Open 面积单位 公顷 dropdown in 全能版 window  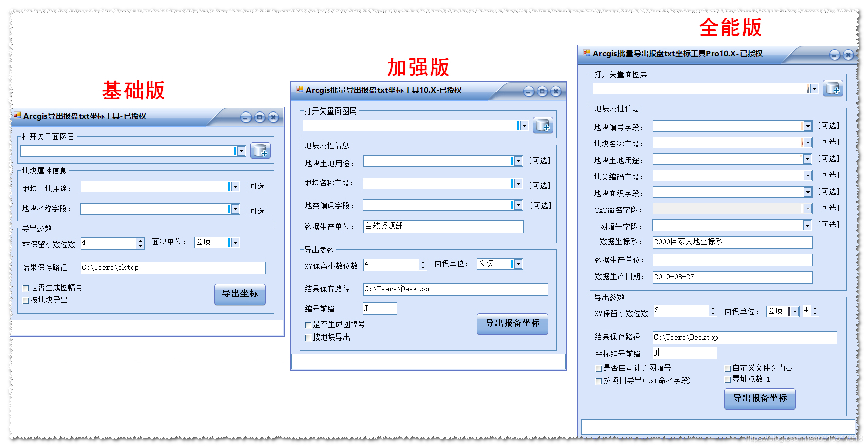point(795,312)
